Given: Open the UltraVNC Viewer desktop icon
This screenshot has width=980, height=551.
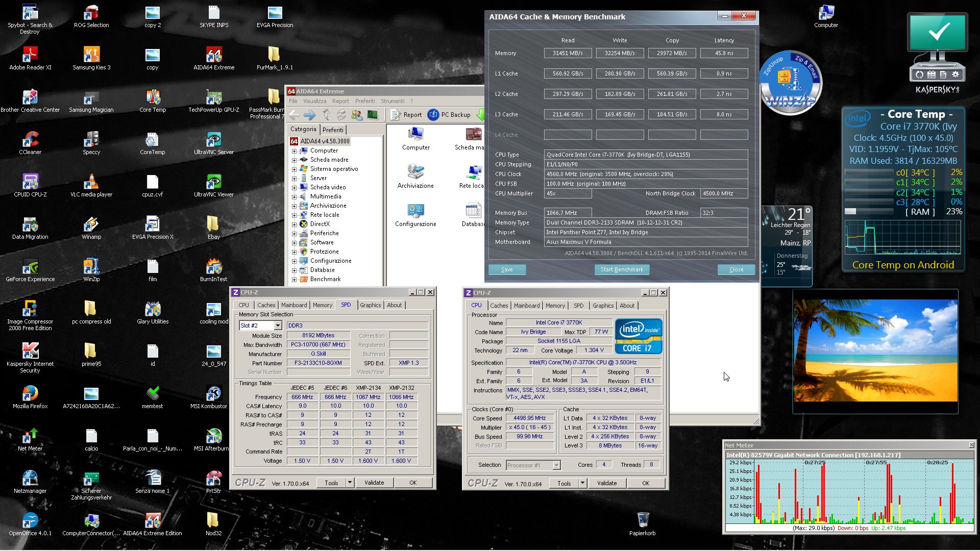Looking at the screenshot, I should 214,185.
